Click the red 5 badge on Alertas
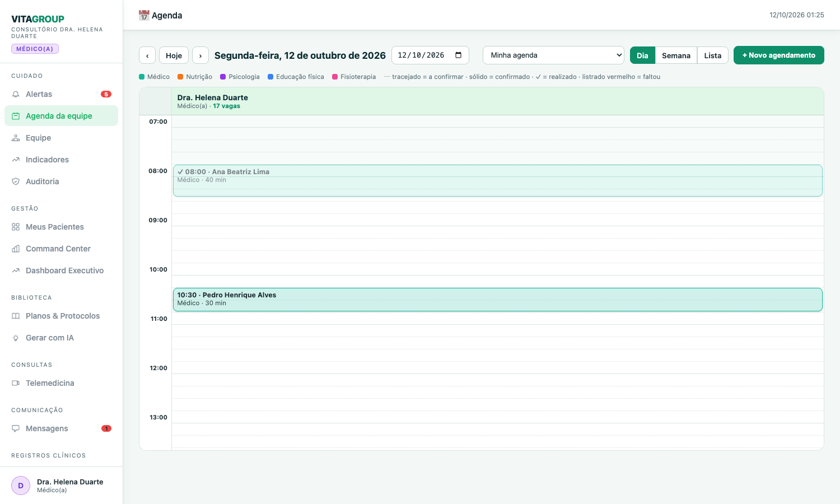Image resolution: width=840 pixels, height=504 pixels. [106, 94]
